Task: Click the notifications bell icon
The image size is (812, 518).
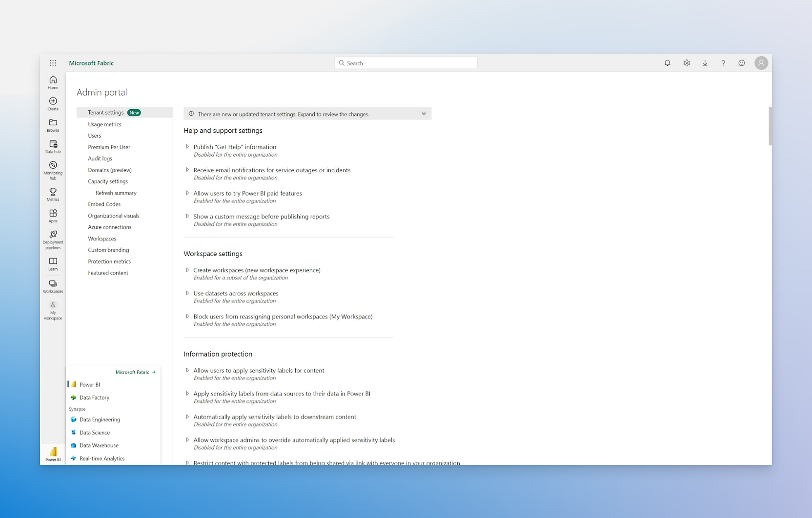Action: [x=667, y=63]
